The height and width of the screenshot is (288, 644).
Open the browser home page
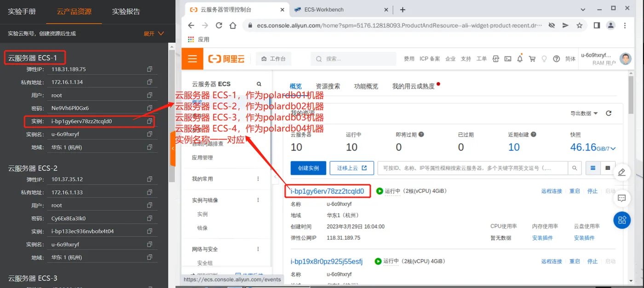tap(233, 26)
